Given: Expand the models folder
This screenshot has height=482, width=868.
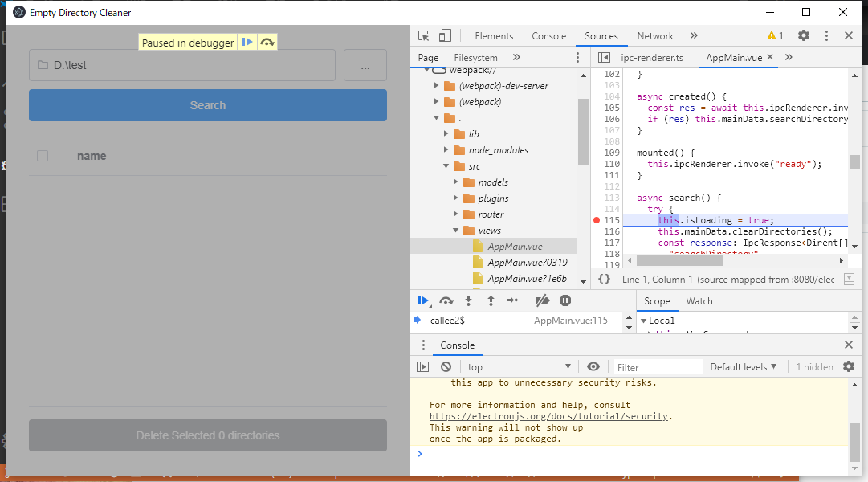Looking at the screenshot, I should click(x=456, y=182).
